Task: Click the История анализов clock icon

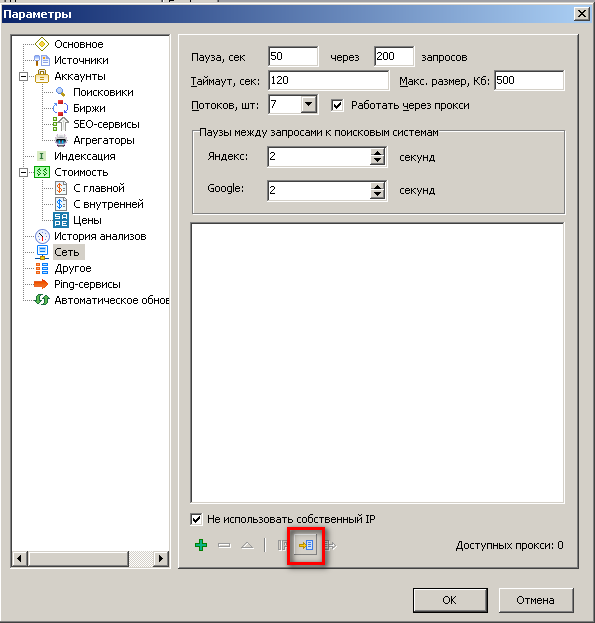Action: point(42,236)
